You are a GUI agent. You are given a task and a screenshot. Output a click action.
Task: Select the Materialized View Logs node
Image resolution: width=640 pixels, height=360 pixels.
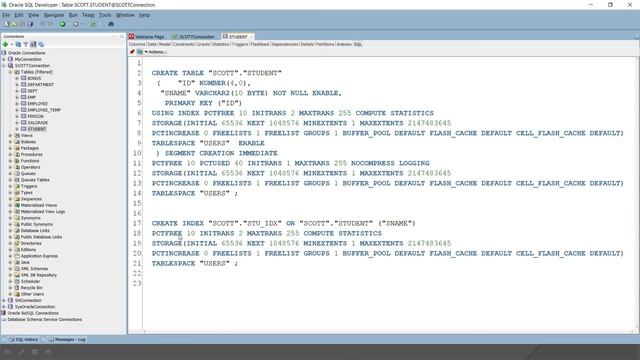point(43,211)
